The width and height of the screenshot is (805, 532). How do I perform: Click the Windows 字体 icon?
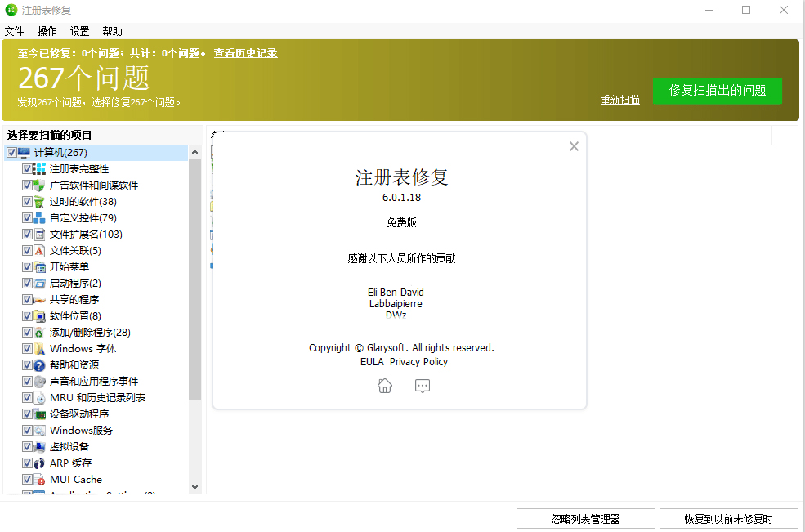39,349
